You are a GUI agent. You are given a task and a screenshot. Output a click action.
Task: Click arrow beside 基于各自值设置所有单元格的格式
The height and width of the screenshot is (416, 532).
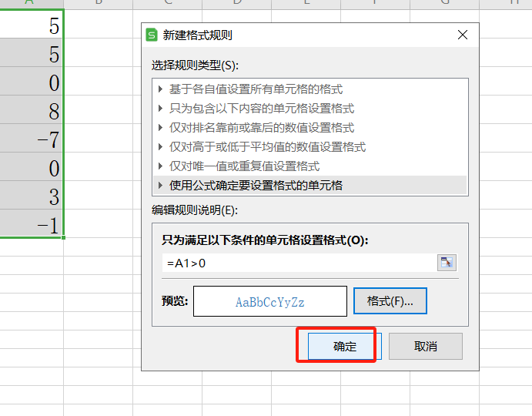pos(160,89)
